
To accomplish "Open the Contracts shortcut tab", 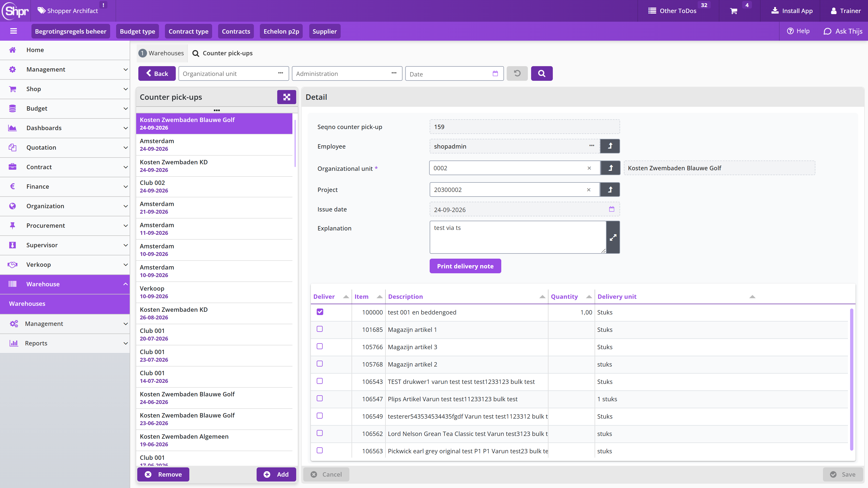I will [236, 31].
